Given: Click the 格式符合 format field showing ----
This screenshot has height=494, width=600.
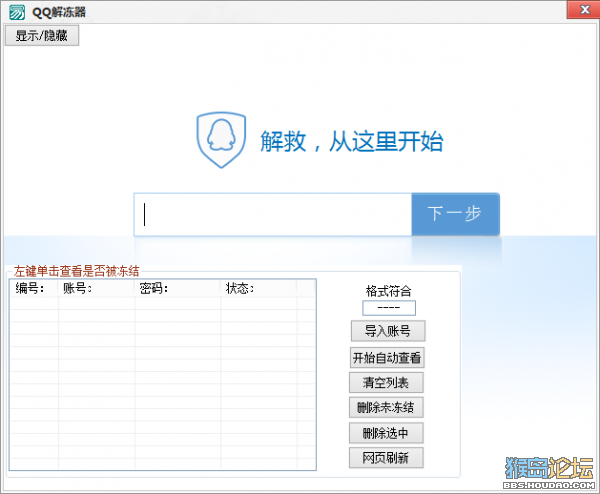Looking at the screenshot, I should click(389, 308).
